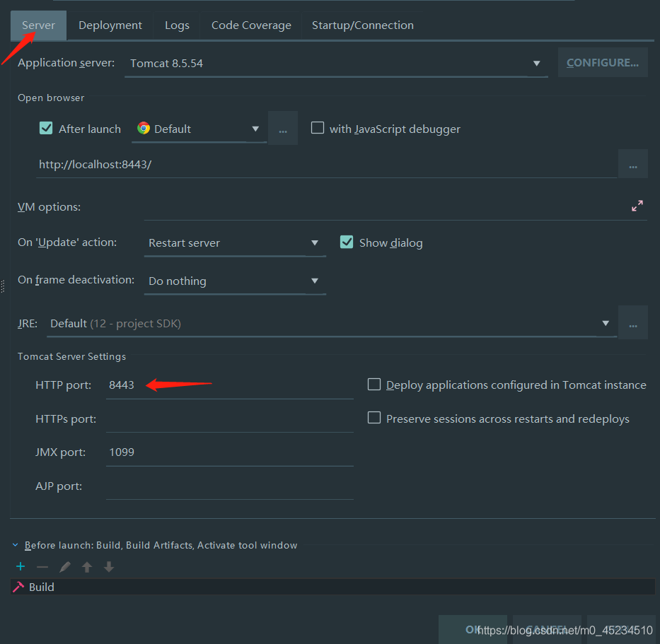Remove before launch task with minus icon
Screen dimensions: 660x644
[x=42, y=567]
